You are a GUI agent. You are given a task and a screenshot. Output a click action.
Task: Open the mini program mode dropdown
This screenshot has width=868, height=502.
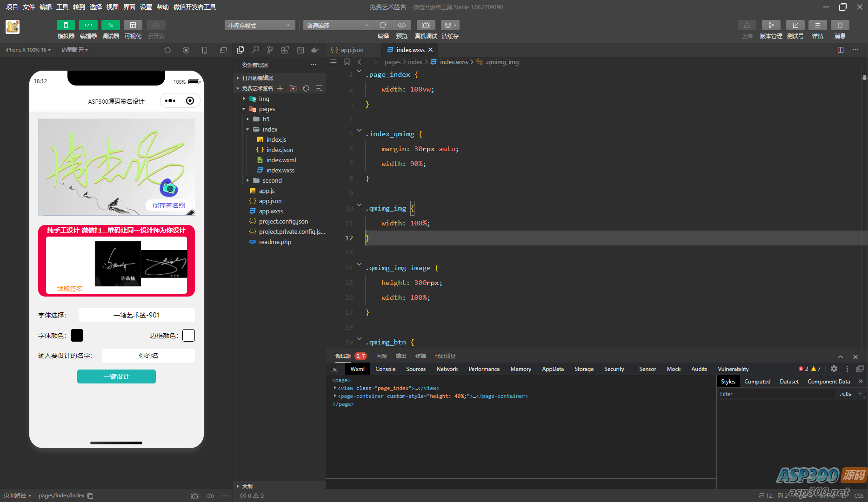260,25
